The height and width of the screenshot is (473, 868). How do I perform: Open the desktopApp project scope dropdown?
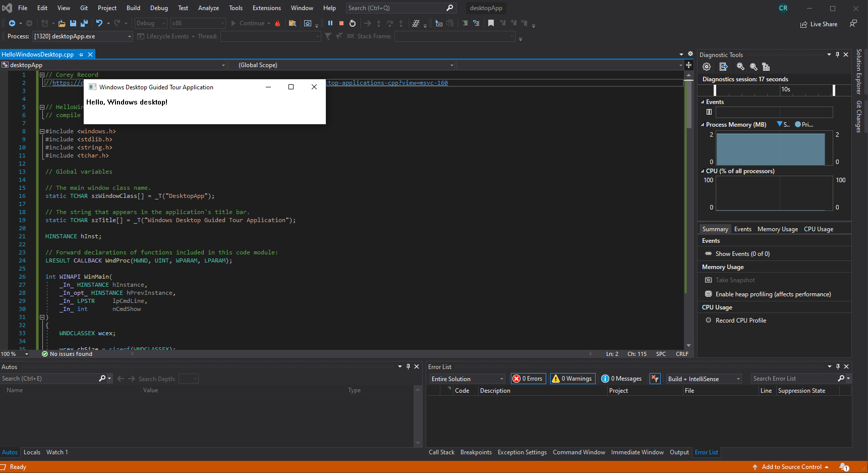coord(113,65)
